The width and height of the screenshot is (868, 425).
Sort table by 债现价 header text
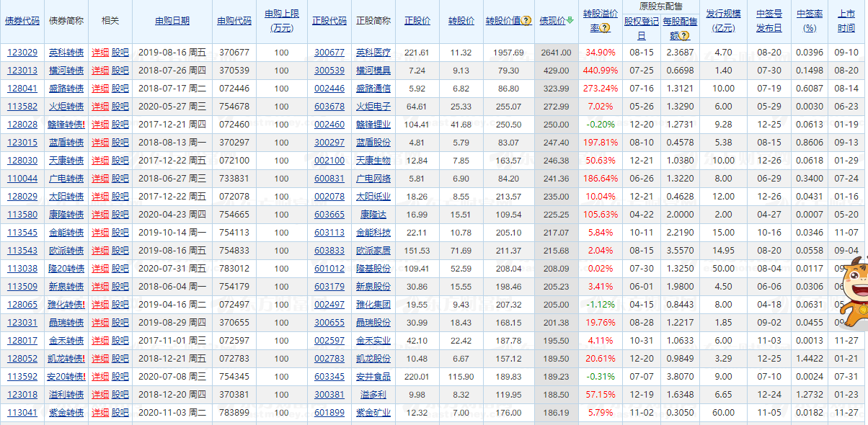tap(552, 21)
